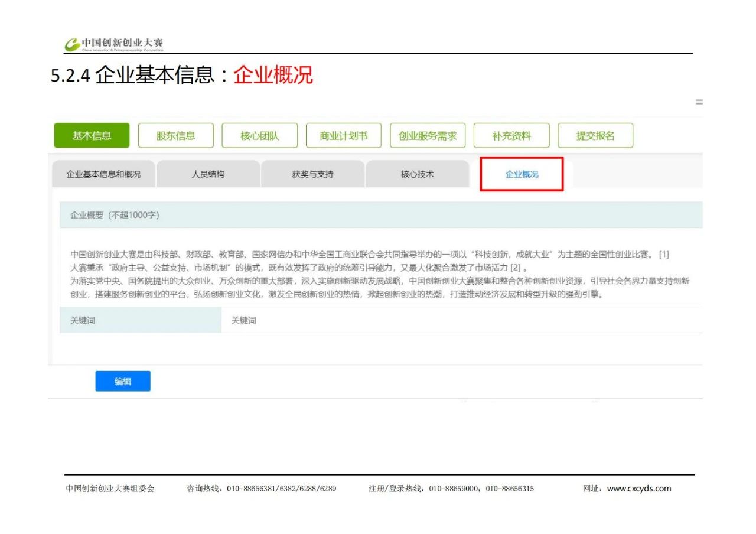Click the 提交报名 step button
This screenshot has width=756, height=534.
[x=595, y=136]
